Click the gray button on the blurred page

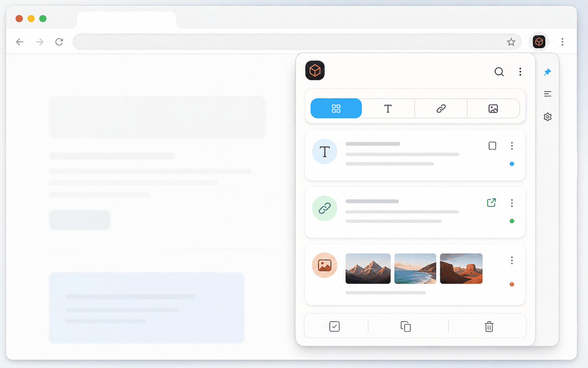tap(80, 220)
